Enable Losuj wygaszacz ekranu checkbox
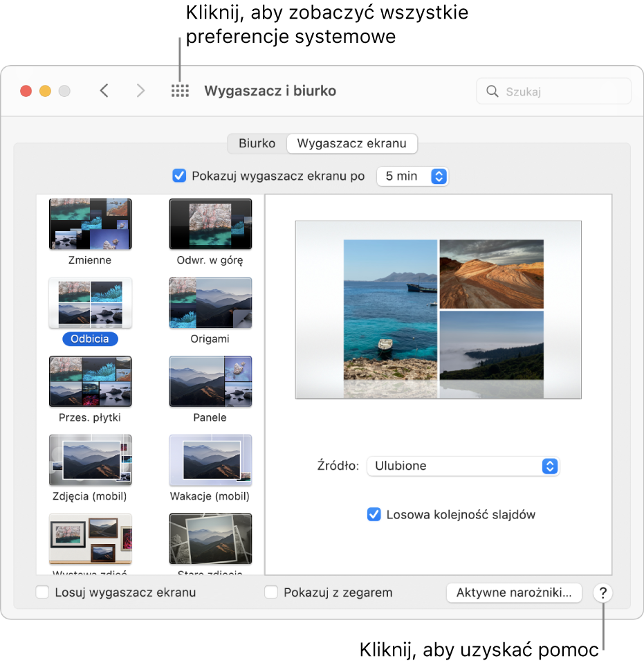This screenshot has width=644, height=663. (43, 592)
